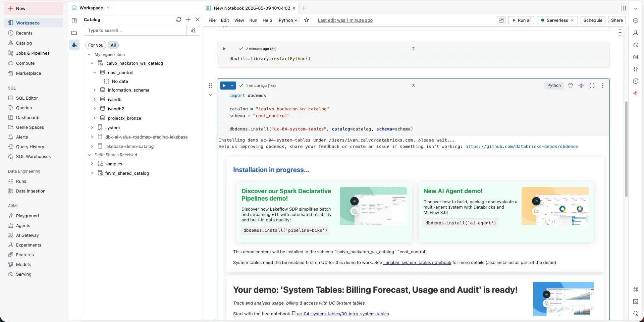Open the comments panel icon
The height and width of the screenshot is (322, 644).
click(x=636, y=21)
